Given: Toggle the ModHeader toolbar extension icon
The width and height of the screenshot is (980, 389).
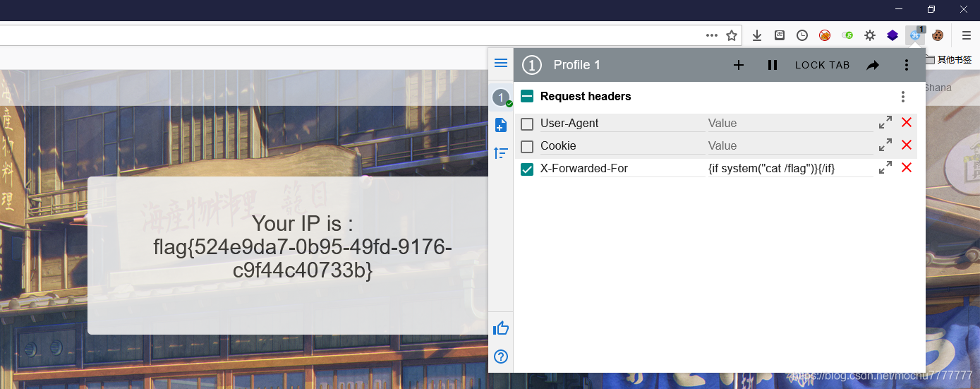Looking at the screenshot, I should coord(916,35).
